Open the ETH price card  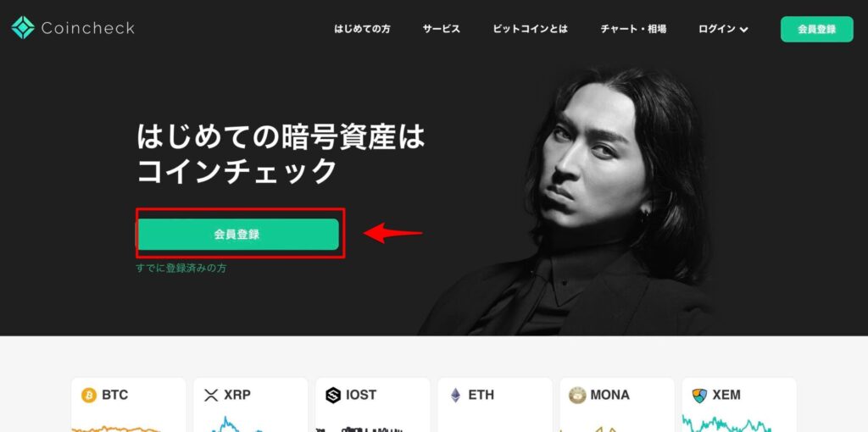(495, 405)
